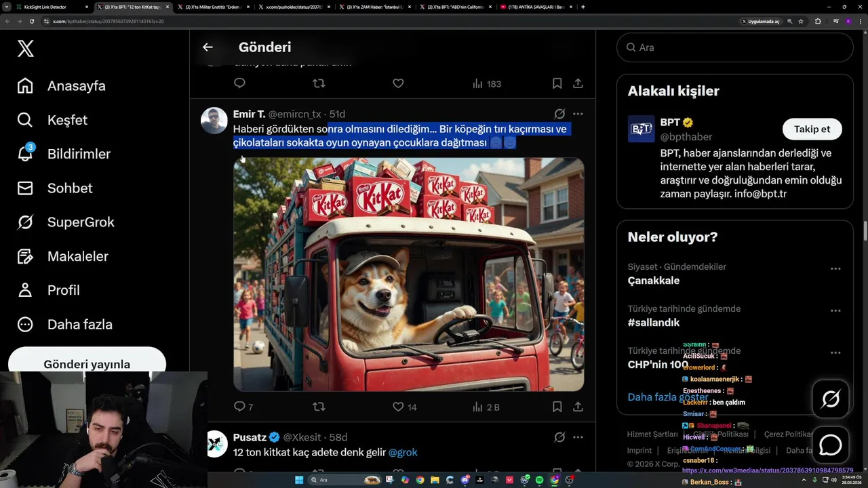Viewport: 868px width, 488px height.
Task: Open Anasayfa home page
Action: click(x=62, y=86)
